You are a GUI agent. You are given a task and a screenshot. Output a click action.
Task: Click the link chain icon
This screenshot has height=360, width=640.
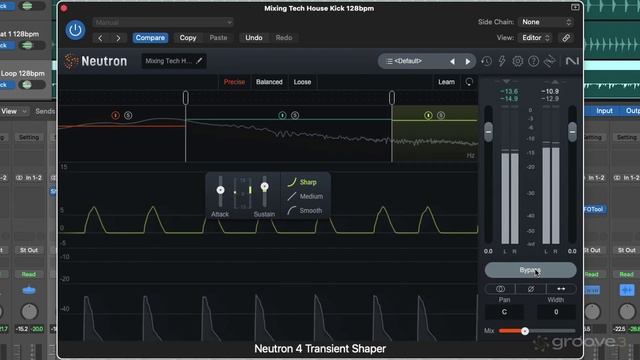point(566,38)
